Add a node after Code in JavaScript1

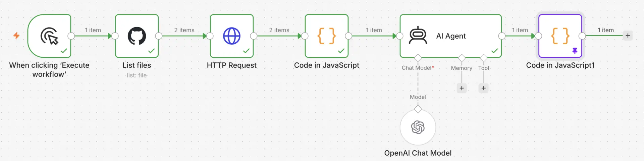pyautogui.click(x=628, y=36)
